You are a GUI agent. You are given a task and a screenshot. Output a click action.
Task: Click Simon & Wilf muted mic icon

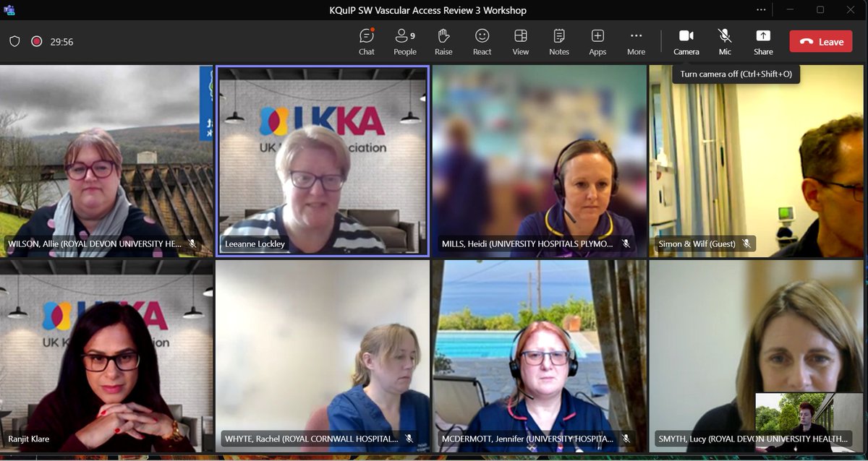click(746, 244)
